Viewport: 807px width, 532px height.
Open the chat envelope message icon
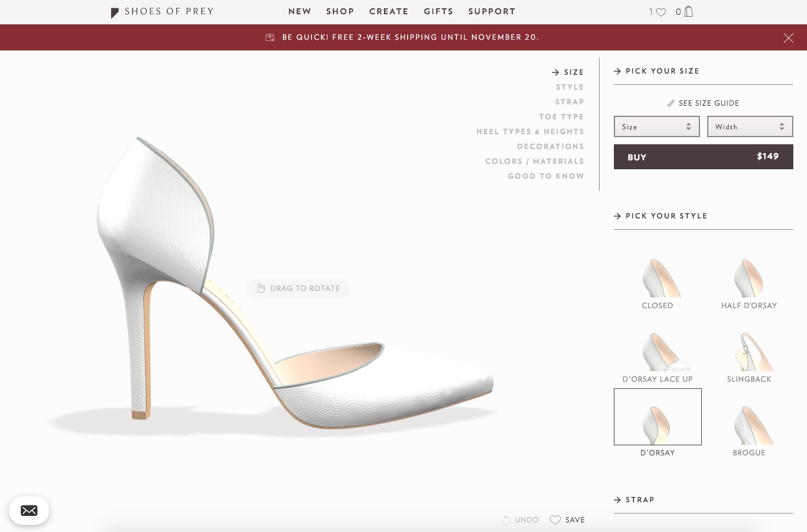pyautogui.click(x=29, y=511)
